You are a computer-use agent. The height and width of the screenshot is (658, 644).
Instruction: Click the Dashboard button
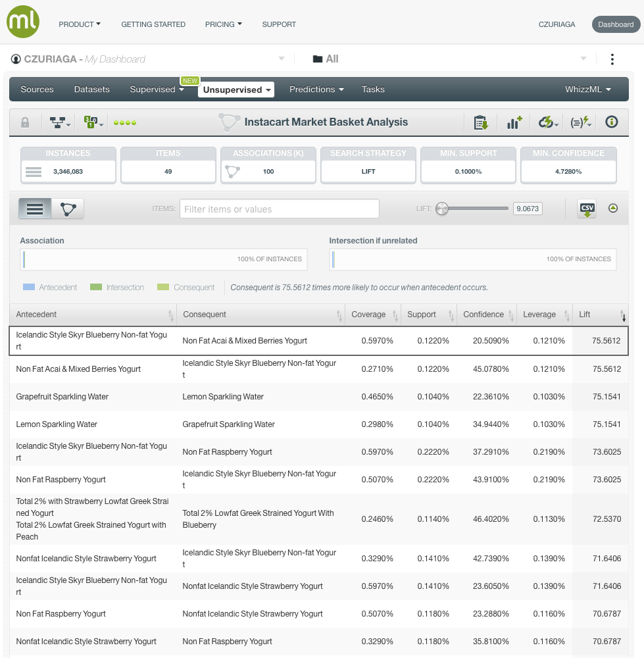click(615, 24)
